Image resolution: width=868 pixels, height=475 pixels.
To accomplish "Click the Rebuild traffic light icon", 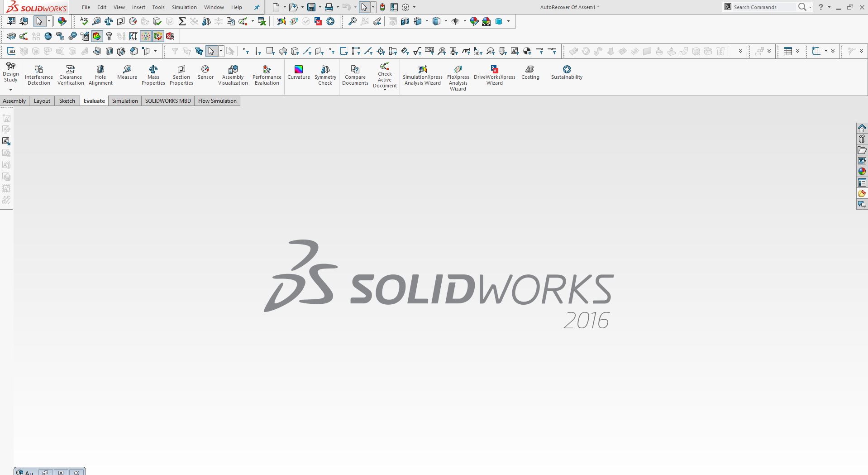I will [382, 7].
